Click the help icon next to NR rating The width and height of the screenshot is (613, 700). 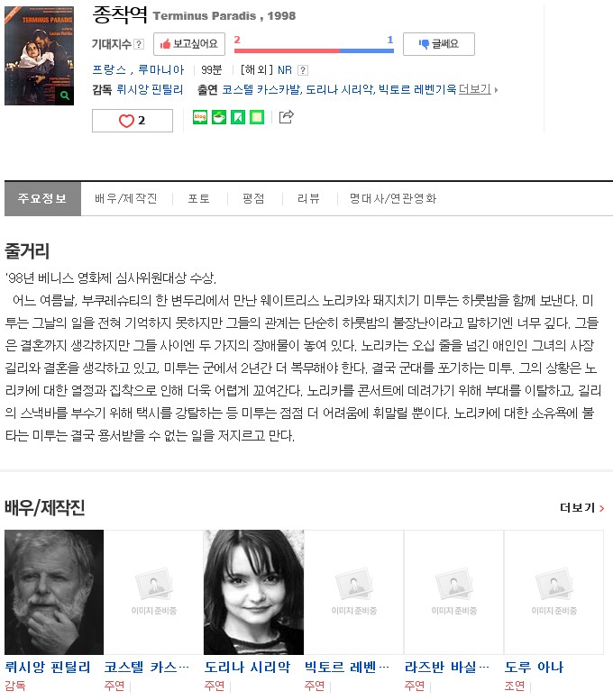click(x=303, y=70)
